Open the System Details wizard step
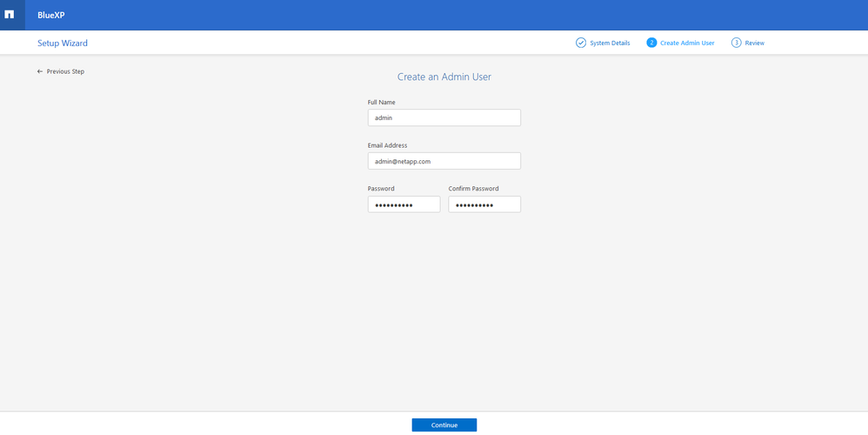 [603, 43]
